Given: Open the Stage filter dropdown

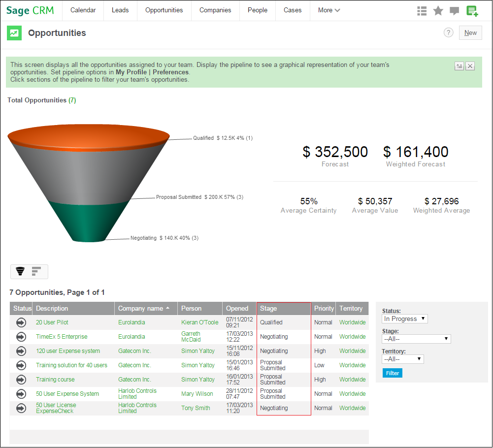Looking at the screenshot, I should tap(416, 339).
